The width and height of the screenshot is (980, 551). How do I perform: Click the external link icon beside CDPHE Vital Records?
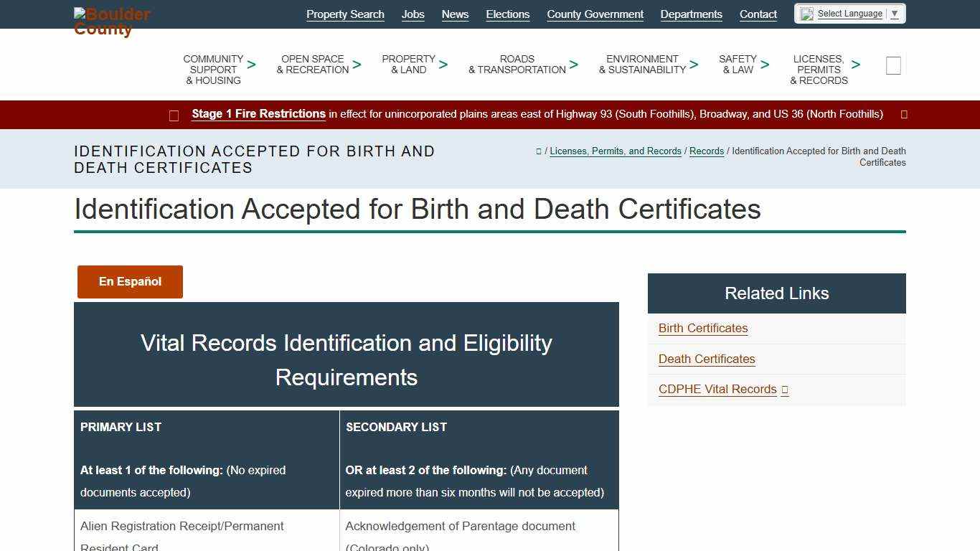click(x=784, y=390)
